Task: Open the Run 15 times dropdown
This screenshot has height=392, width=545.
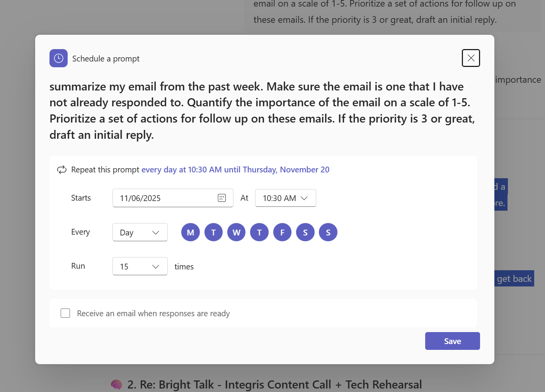Action: pos(140,266)
